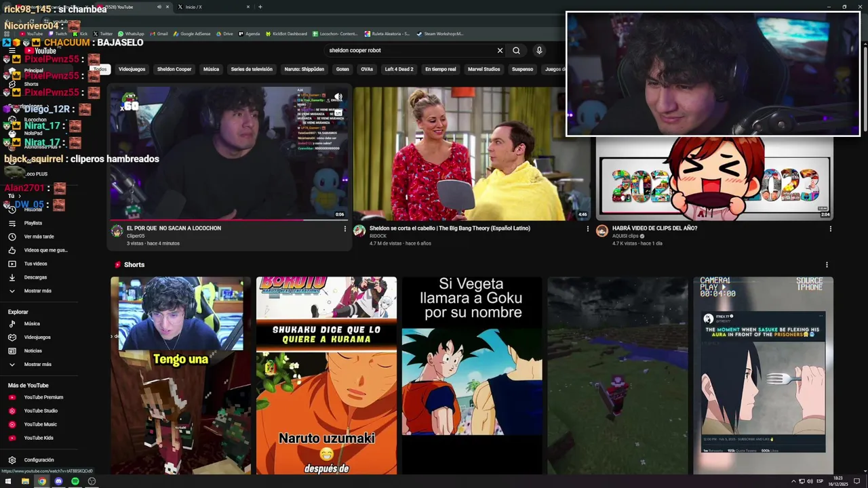Open RIDOCK channel avatar
The image size is (868, 488).
tap(359, 231)
